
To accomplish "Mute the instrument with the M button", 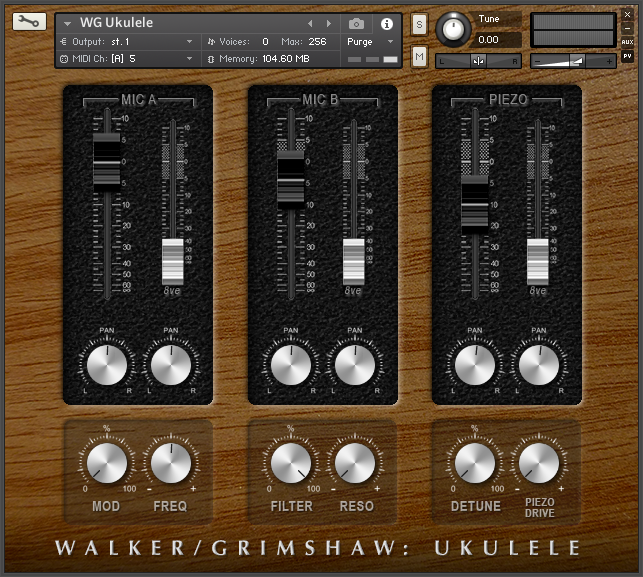I will (419, 56).
